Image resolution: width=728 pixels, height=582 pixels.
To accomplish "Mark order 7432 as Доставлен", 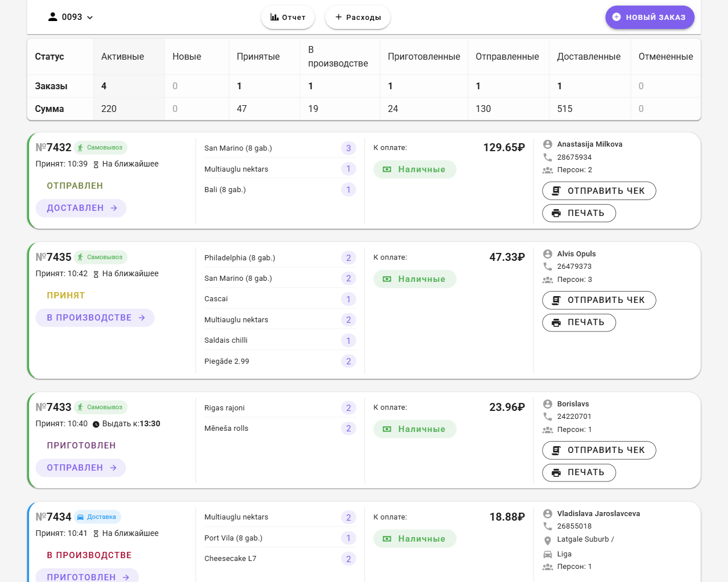I will [81, 208].
